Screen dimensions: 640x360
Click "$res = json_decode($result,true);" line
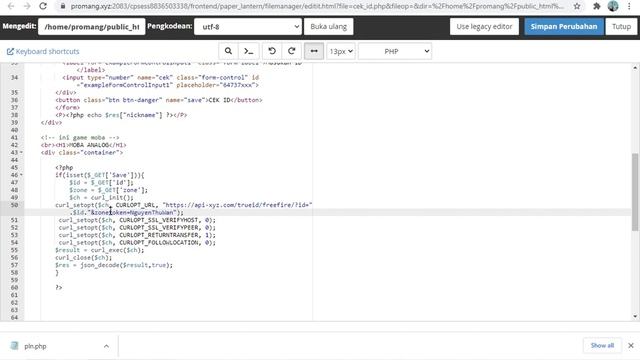point(114,265)
